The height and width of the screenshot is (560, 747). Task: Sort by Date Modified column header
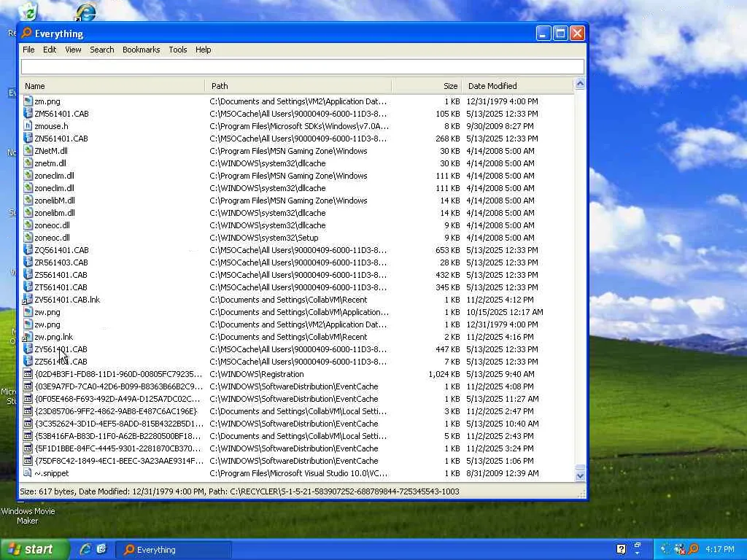517,86
